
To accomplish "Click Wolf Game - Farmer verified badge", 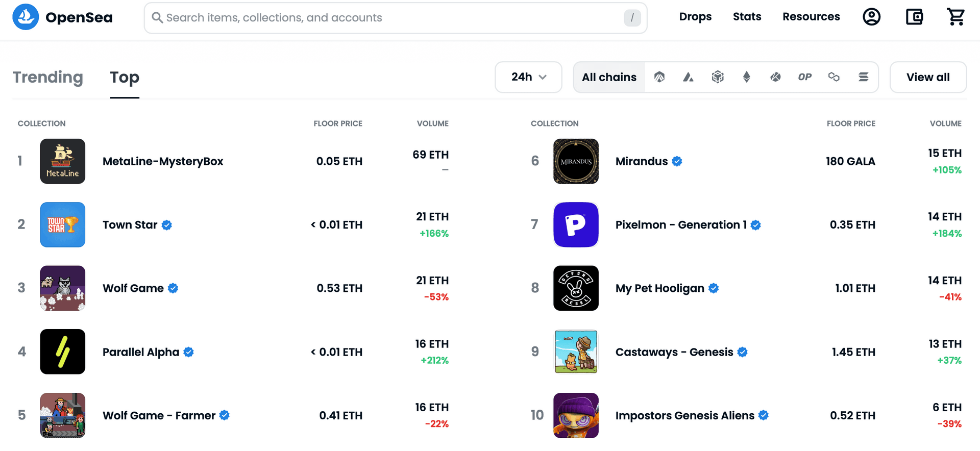I will (x=225, y=415).
